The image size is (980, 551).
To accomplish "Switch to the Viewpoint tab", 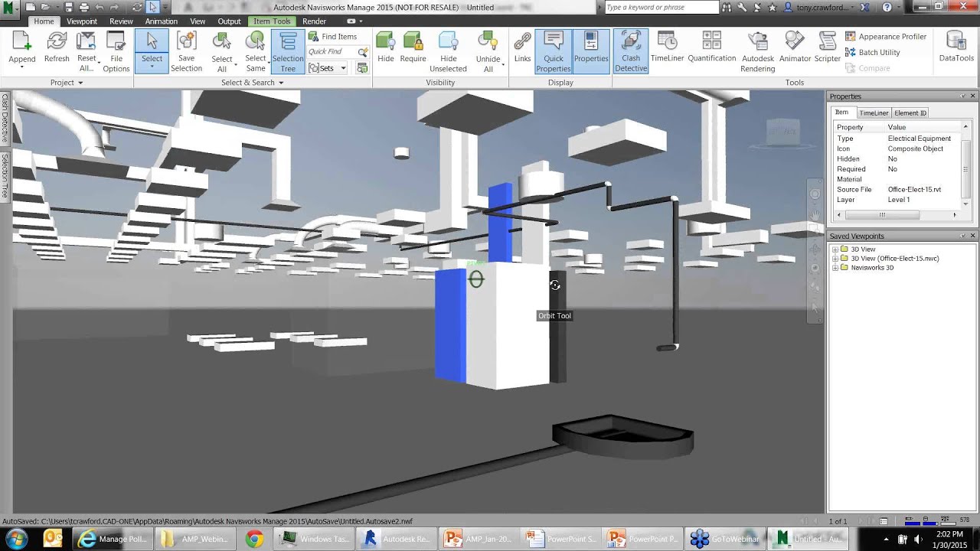I will (82, 21).
